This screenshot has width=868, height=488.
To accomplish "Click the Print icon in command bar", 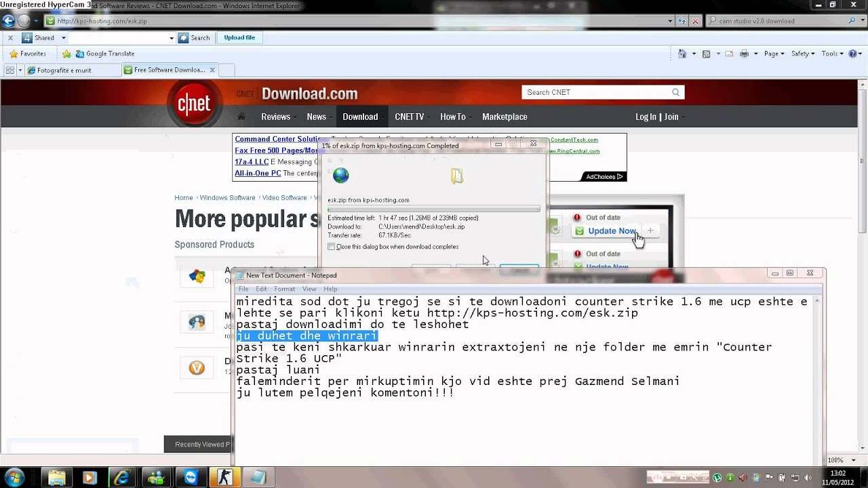I will point(744,54).
